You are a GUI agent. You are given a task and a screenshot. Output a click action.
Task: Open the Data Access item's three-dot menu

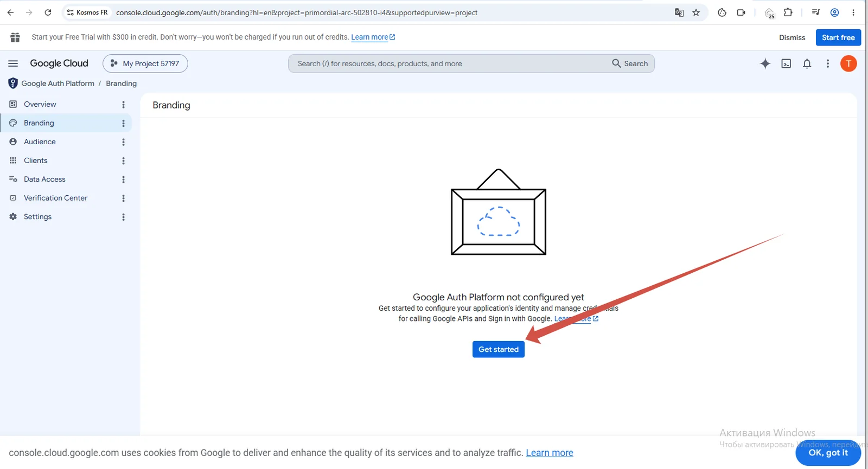point(124,179)
